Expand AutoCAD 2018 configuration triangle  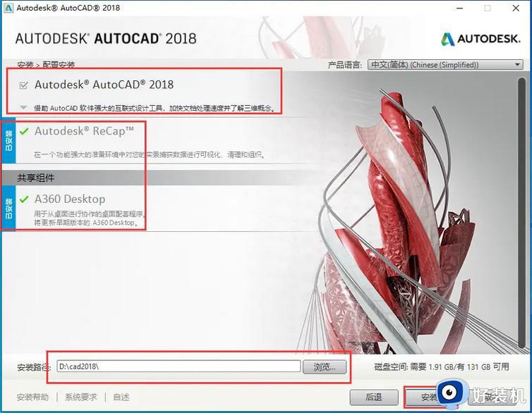pos(23,108)
